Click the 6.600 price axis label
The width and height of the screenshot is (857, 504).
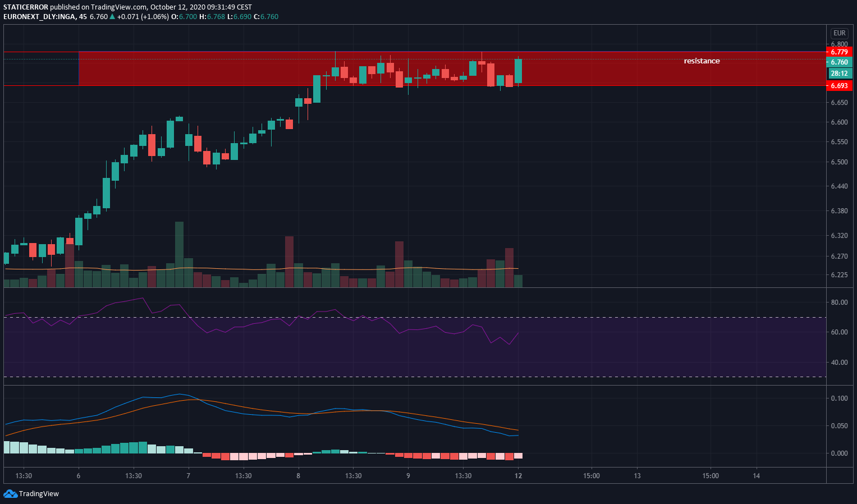[x=839, y=122]
